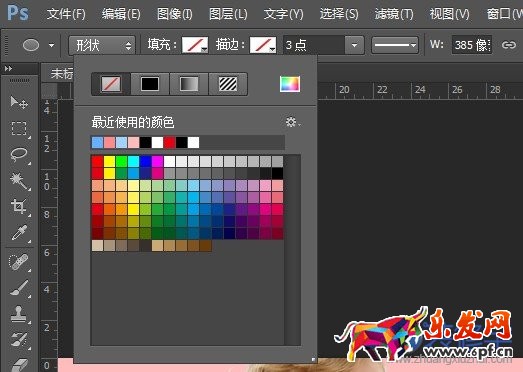Screen dimensions: 523x372
Task: Open the 文字(Y) menu
Action: point(284,14)
